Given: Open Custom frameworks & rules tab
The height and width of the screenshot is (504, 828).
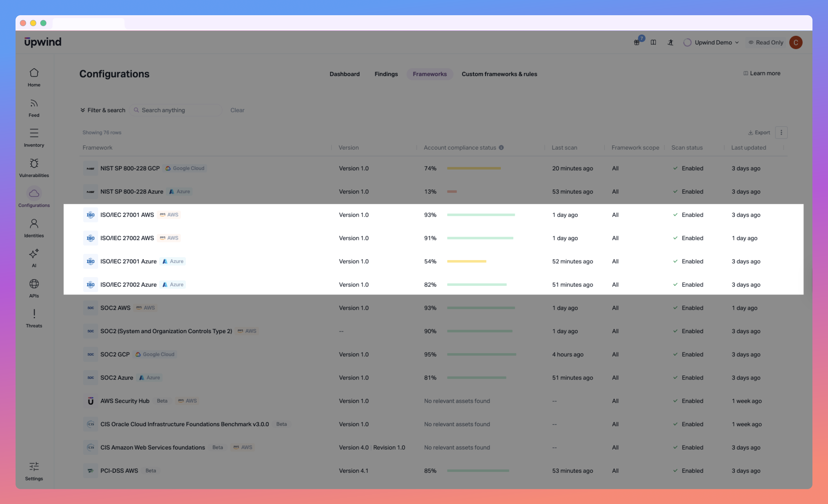Looking at the screenshot, I should [x=499, y=74].
